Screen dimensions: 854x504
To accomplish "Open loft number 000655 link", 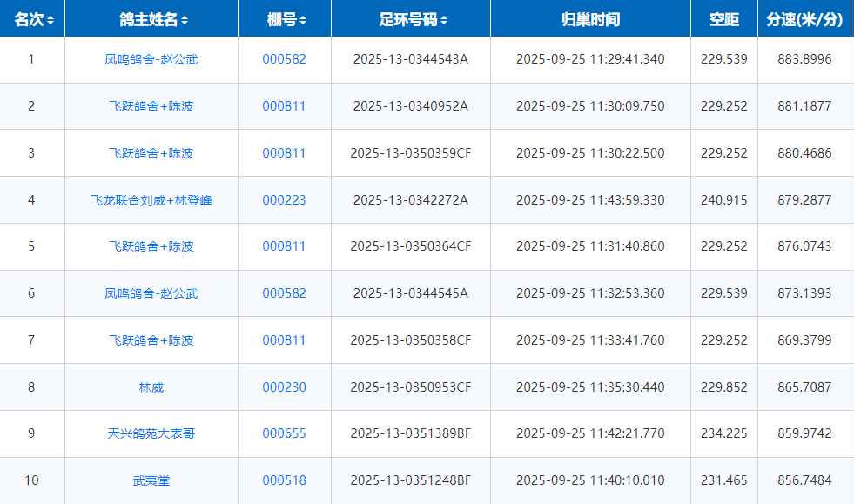I will [284, 433].
